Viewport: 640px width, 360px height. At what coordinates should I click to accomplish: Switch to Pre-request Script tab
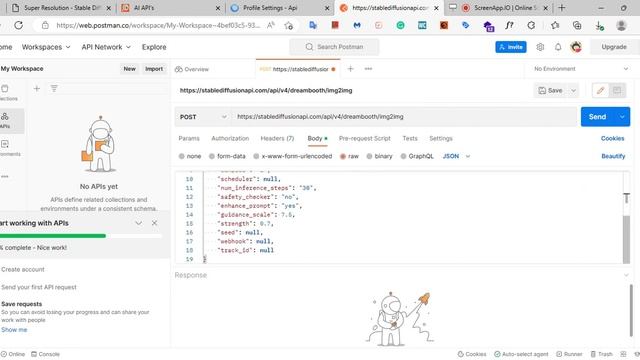(x=364, y=138)
